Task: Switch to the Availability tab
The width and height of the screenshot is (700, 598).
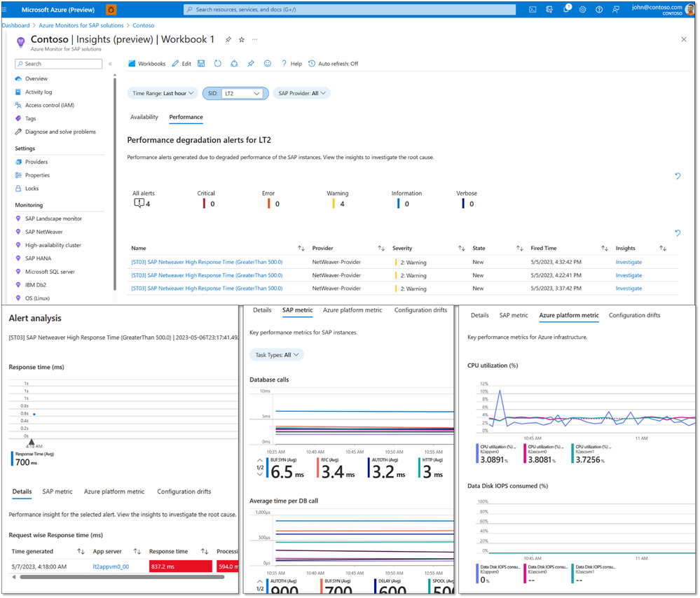Action: [x=144, y=117]
